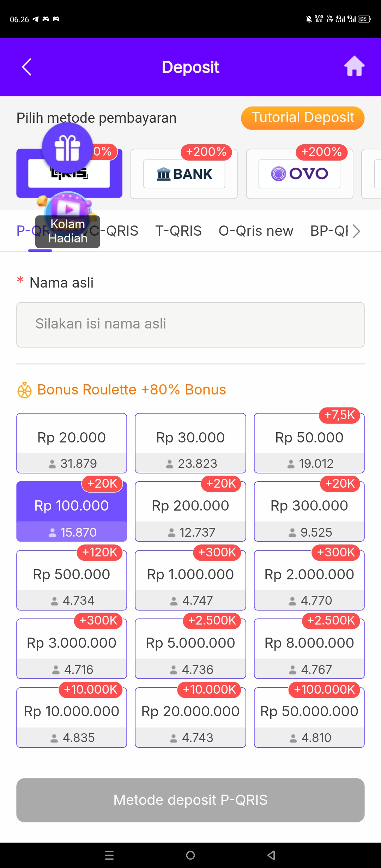This screenshot has width=381, height=868.
Task: Tap the Android recent apps icon
Action: [x=109, y=855]
